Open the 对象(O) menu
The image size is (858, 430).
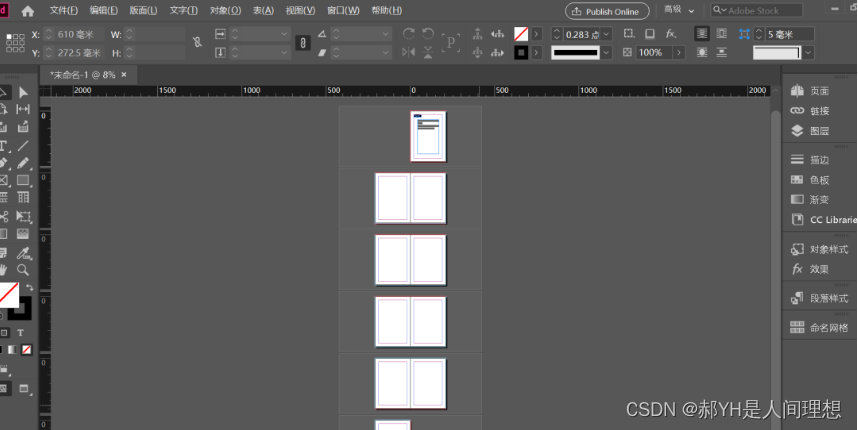[x=225, y=10]
